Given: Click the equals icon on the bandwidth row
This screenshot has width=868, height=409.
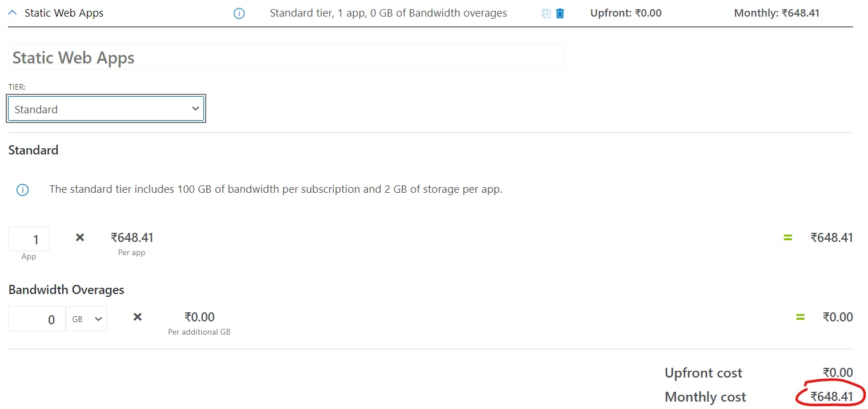Looking at the screenshot, I should point(800,317).
